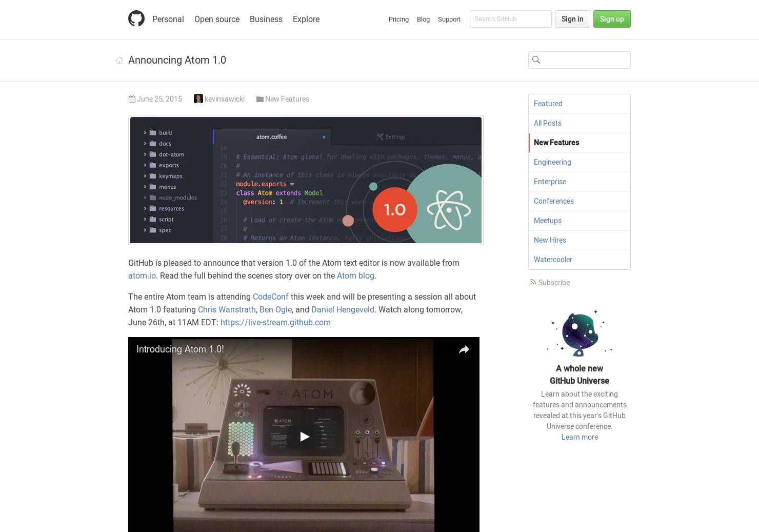Open the Explore menu item
Screen dimensions: 759x532
tap(306, 19)
